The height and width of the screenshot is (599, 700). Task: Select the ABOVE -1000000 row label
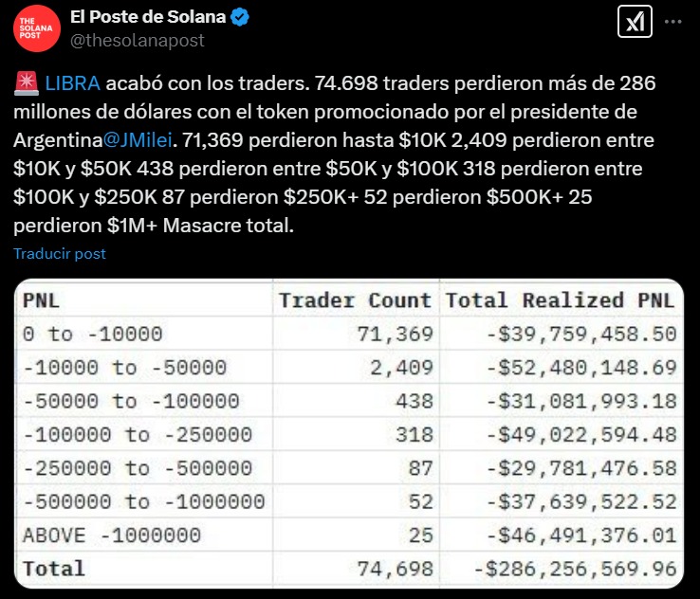pyautogui.click(x=112, y=535)
